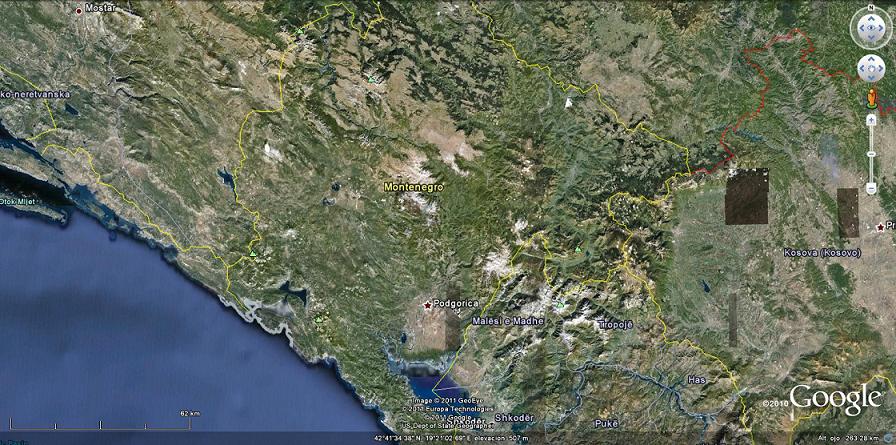The height and width of the screenshot is (445, 896).
Task: Pan map right with Move joystick arrow
Action: coord(881,69)
